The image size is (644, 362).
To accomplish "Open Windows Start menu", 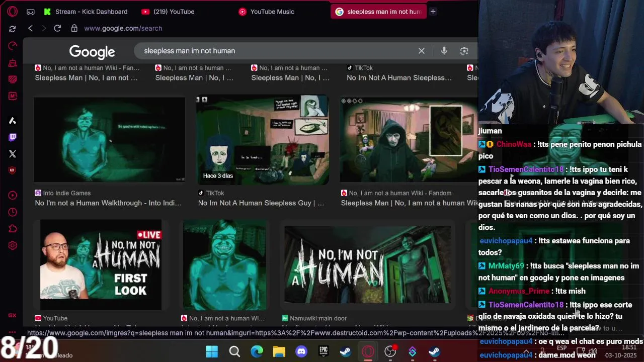I will click(x=212, y=351).
